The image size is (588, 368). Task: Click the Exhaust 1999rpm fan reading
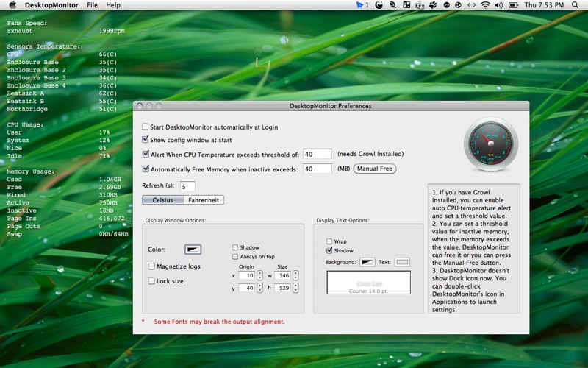pos(65,31)
